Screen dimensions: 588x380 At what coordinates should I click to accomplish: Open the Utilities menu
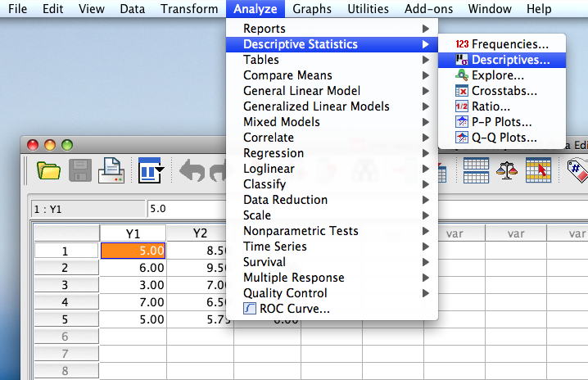tap(368, 9)
